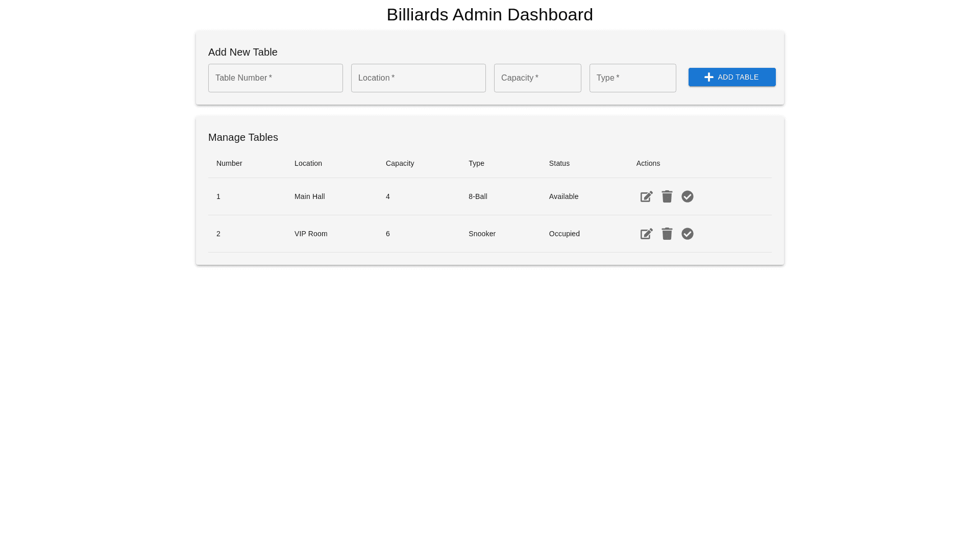Click the Type column header
980x551 pixels.
tap(476, 164)
